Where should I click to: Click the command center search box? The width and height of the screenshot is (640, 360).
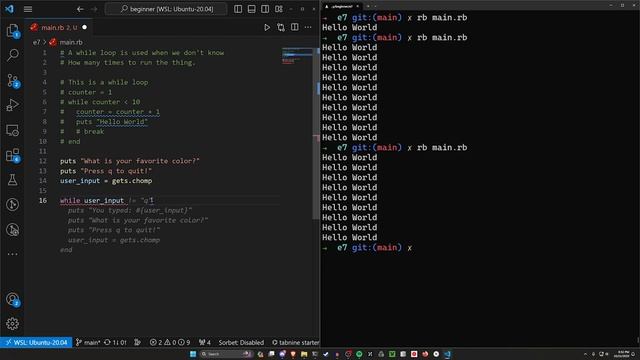(166, 9)
